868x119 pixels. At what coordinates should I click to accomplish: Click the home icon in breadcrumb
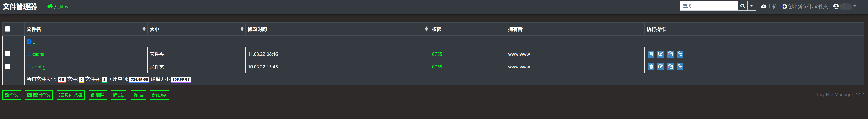pyautogui.click(x=50, y=6)
